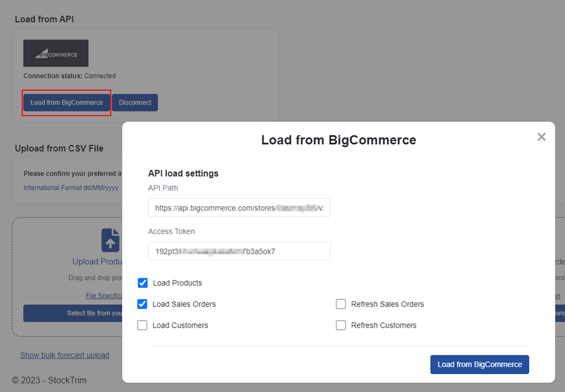The image size is (565, 392).
Task: Click the BigCommerce logo image
Action: pyautogui.click(x=56, y=54)
